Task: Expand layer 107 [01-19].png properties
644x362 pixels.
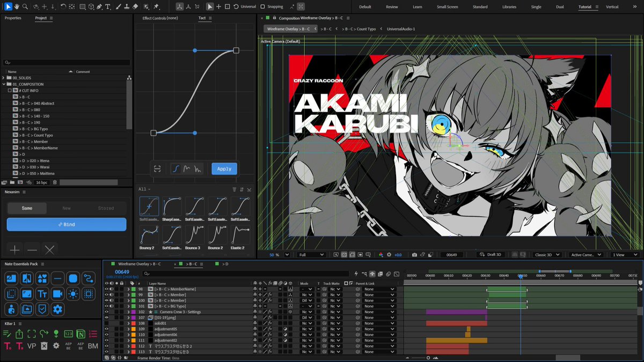Action: point(128,317)
